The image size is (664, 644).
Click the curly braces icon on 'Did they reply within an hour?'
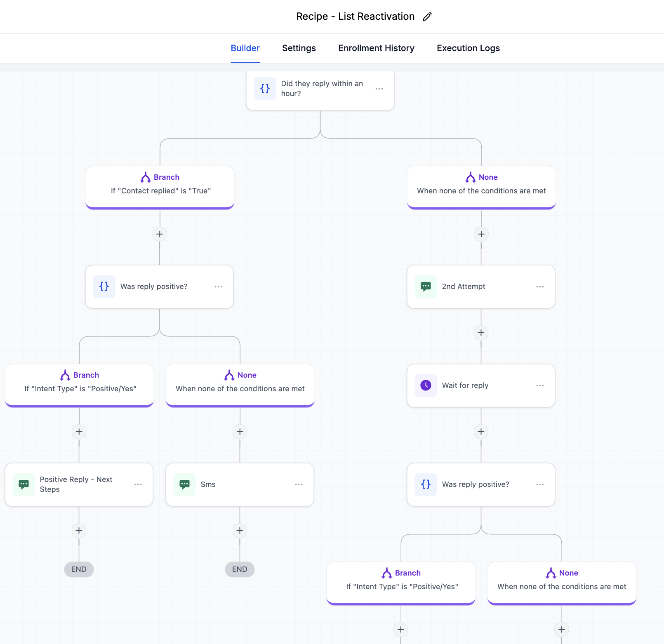point(265,89)
